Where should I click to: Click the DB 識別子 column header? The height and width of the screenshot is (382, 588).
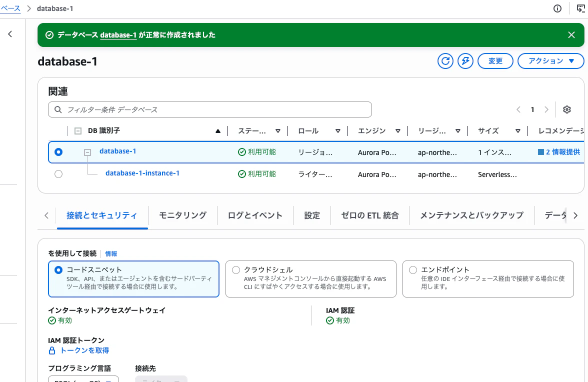(x=104, y=131)
